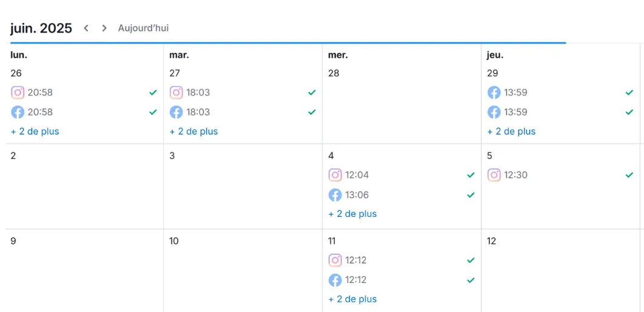Show more posts on Thursday 29
The height and width of the screenshot is (312, 644).
click(511, 131)
